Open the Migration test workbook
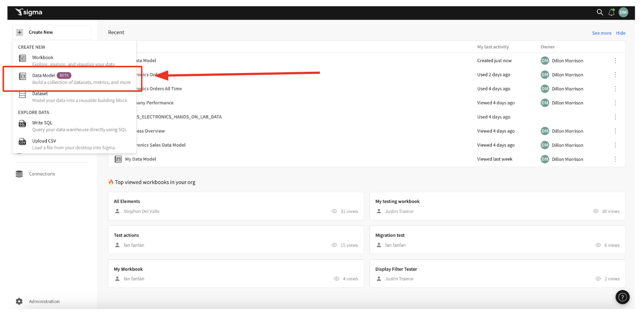The image size is (644, 315). tap(390, 235)
